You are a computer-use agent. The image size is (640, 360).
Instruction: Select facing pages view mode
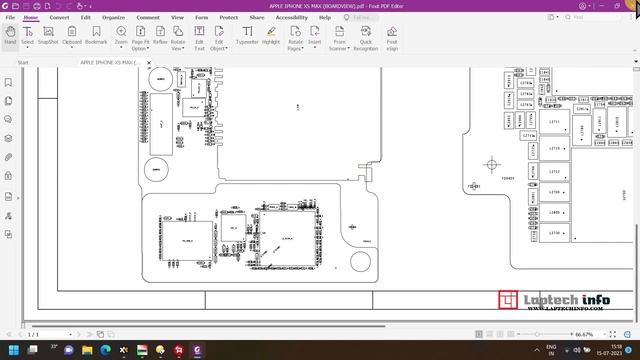(x=500, y=334)
